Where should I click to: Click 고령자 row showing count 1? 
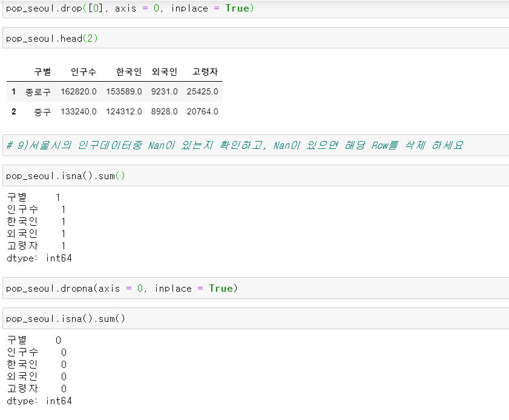tap(36, 246)
